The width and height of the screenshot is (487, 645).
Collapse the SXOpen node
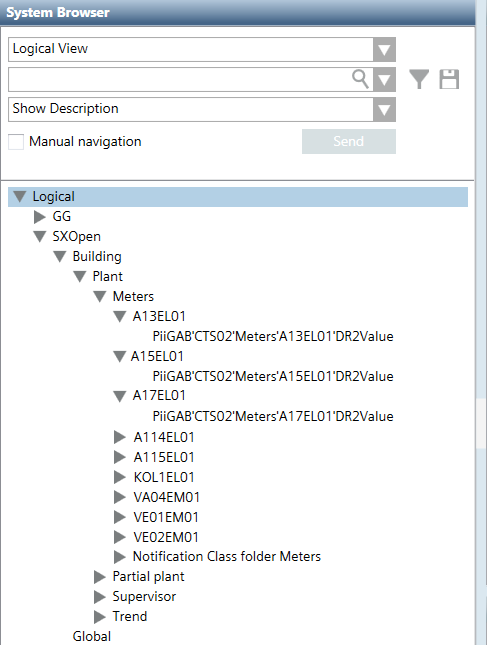click(x=39, y=237)
